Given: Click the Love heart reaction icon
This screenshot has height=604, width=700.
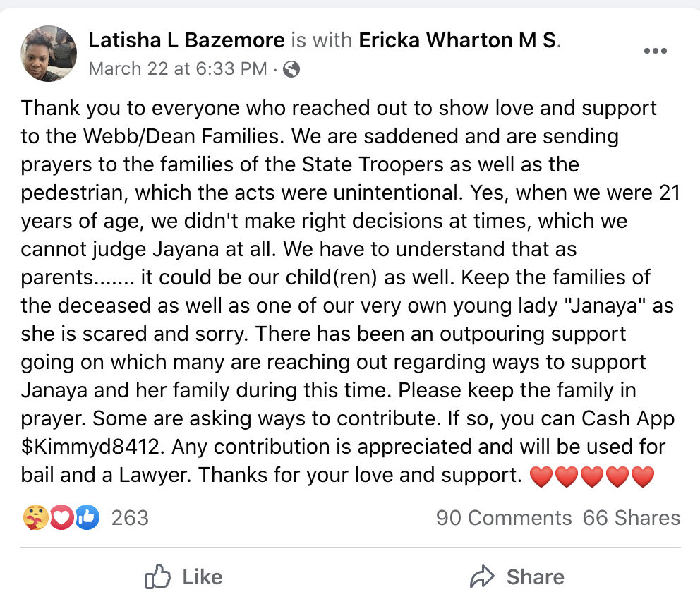Looking at the screenshot, I should [61, 518].
